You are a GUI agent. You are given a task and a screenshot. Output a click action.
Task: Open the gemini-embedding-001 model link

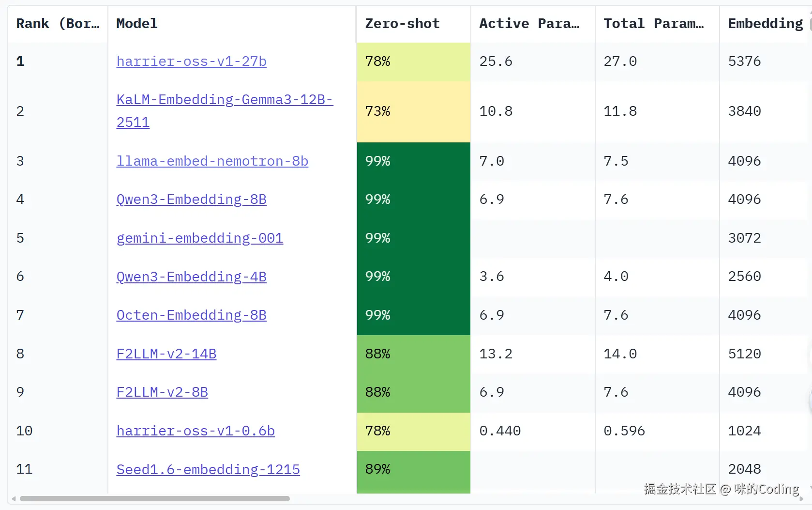click(x=199, y=238)
